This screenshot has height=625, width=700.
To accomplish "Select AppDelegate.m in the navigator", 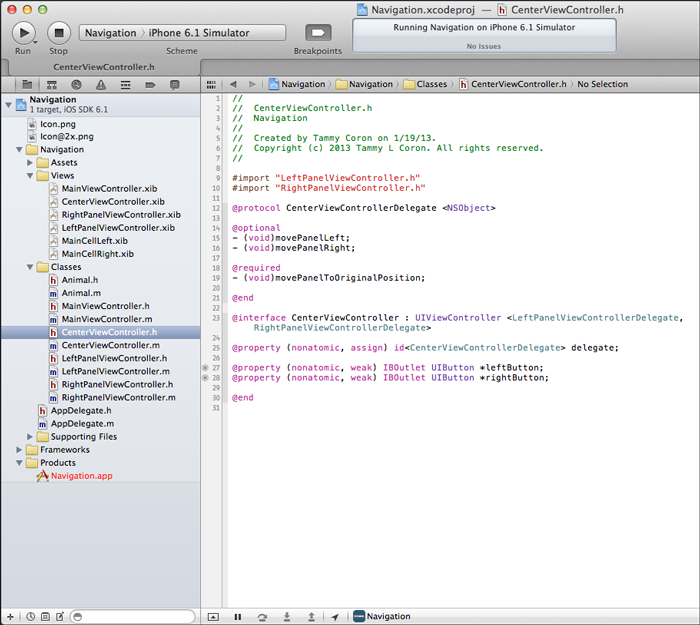I will [x=81, y=423].
